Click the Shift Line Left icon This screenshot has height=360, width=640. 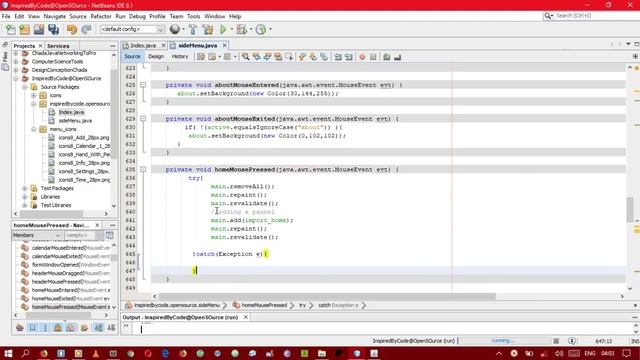(x=338, y=57)
